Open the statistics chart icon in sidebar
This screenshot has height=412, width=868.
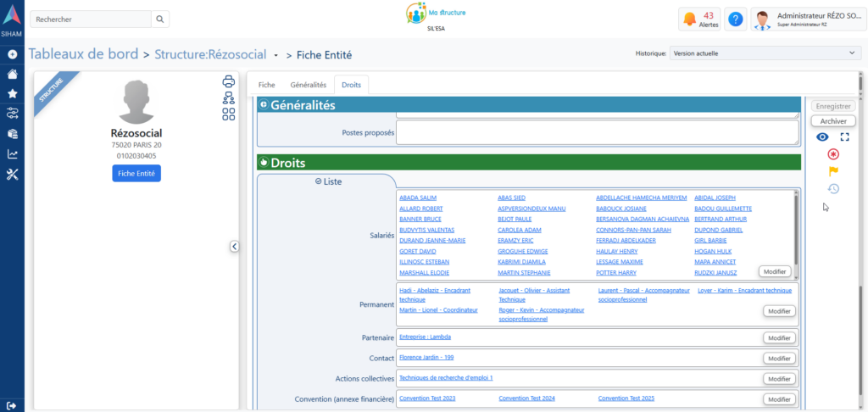pos(12,154)
